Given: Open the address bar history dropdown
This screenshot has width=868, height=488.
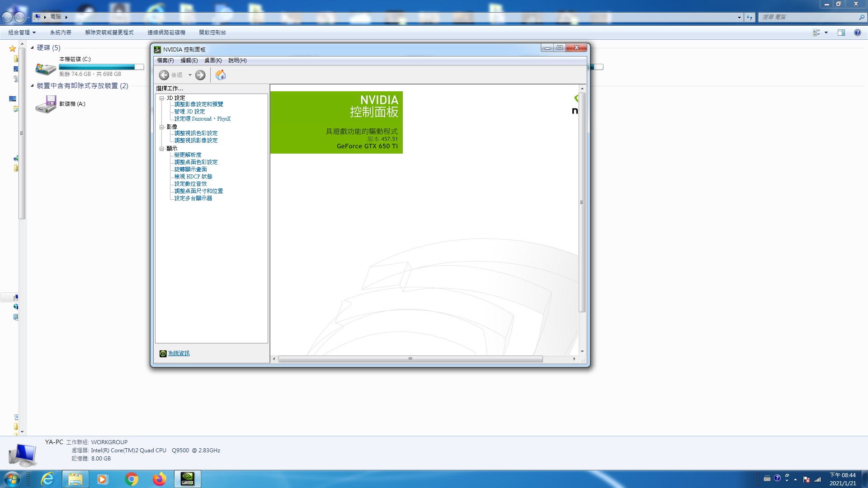Looking at the screenshot, I should (x=739, y=17).
